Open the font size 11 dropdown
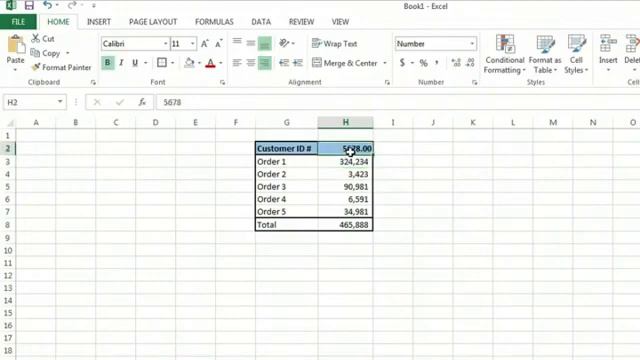The height and width of the screenshot is (360, 640). (193, 44)
